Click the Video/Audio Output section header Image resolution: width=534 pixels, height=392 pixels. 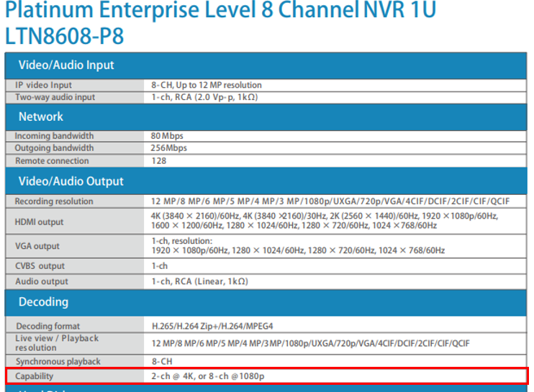point(71,181)
